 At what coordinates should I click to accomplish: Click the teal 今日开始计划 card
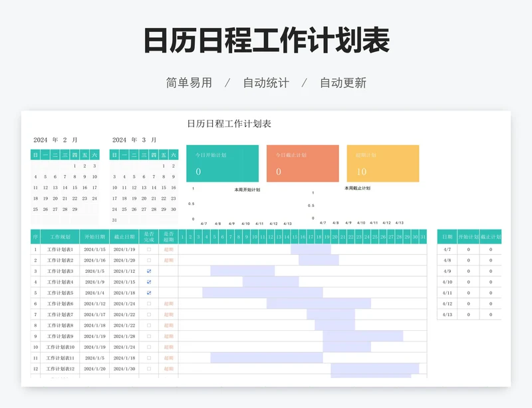(x=222, y=163)
